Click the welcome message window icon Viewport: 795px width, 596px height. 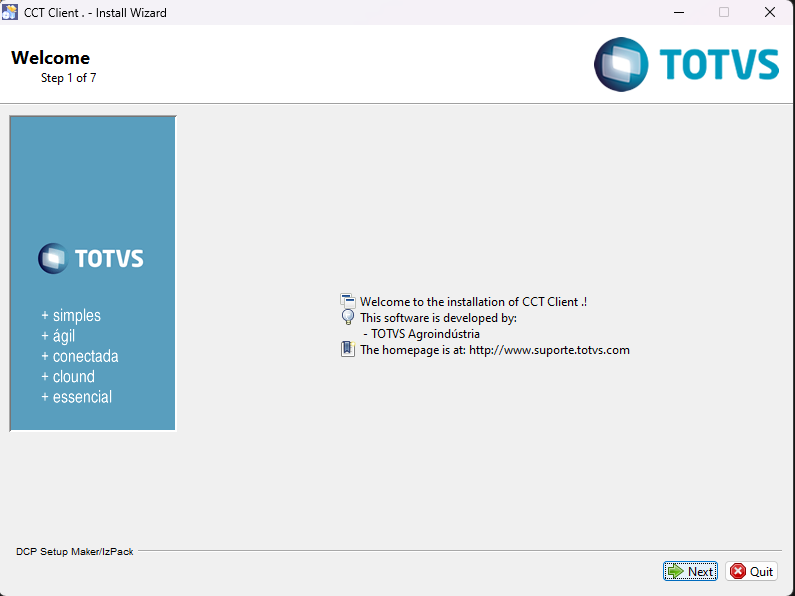347,301
